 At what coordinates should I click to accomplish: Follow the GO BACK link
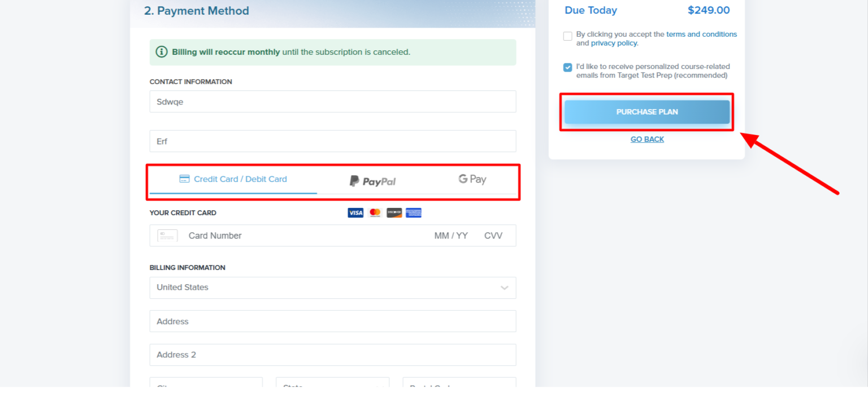pos(647,139)
